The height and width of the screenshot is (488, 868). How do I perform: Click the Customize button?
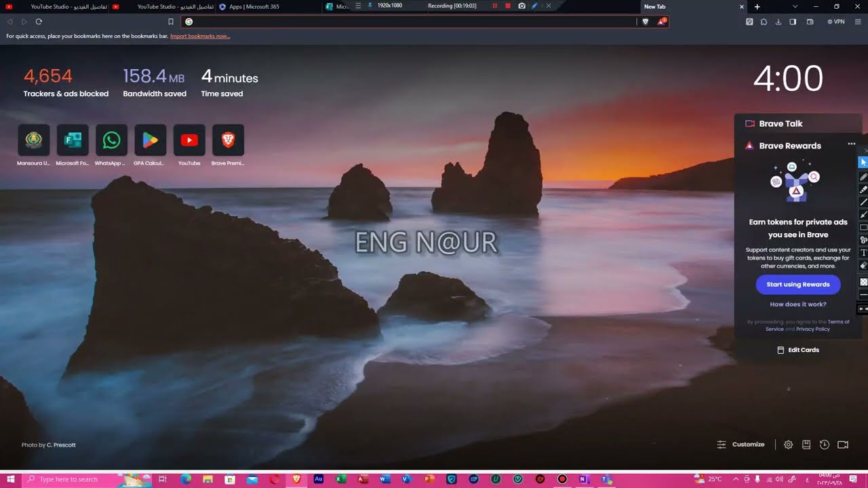point(741,445)
